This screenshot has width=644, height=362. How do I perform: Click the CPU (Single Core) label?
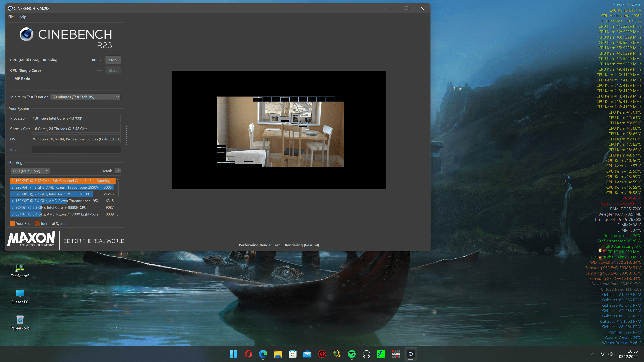coord(25,70)
